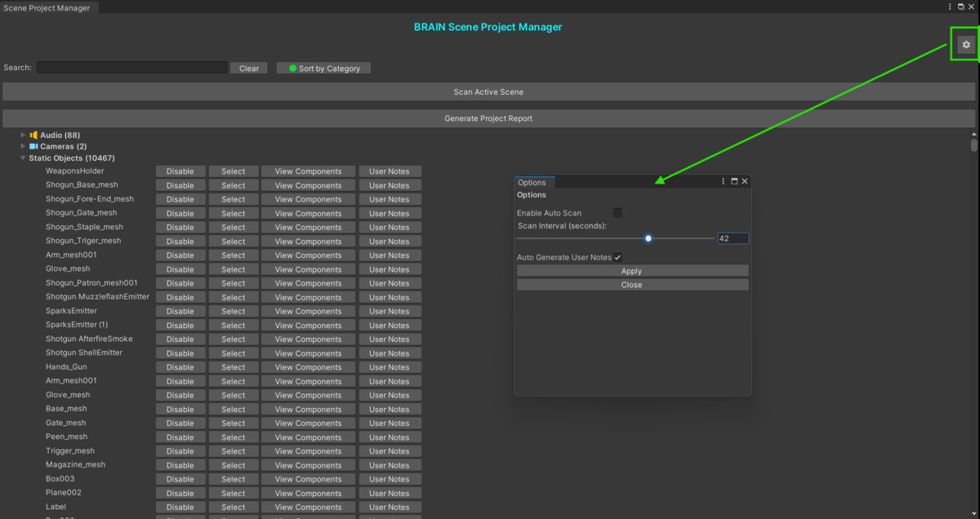Image resolution: width=980 pixels, height=519 pixels.
Task: Select the Options tab
Action: (534, 182)
